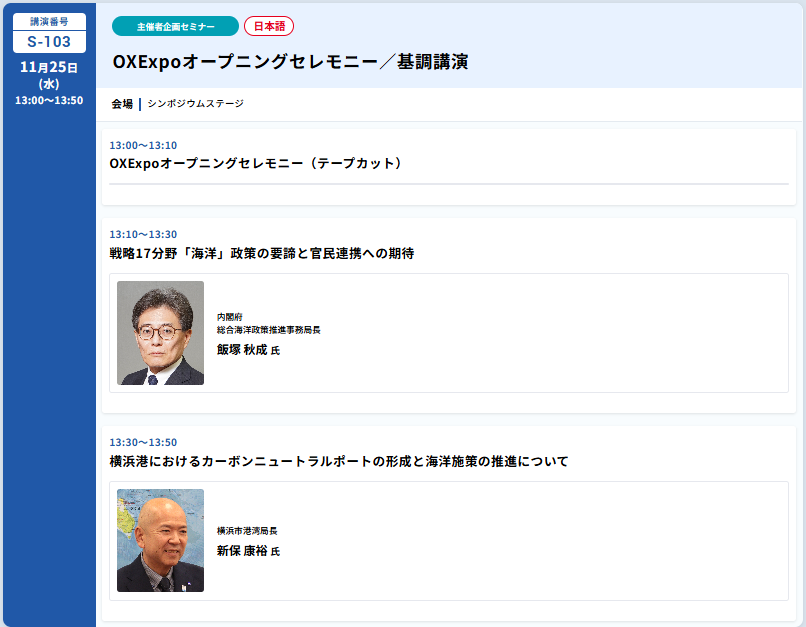Screen dimensions: 806x627
Task: Click the speaker name 新保 康裕 氏
Action: (x=248, y=551)
